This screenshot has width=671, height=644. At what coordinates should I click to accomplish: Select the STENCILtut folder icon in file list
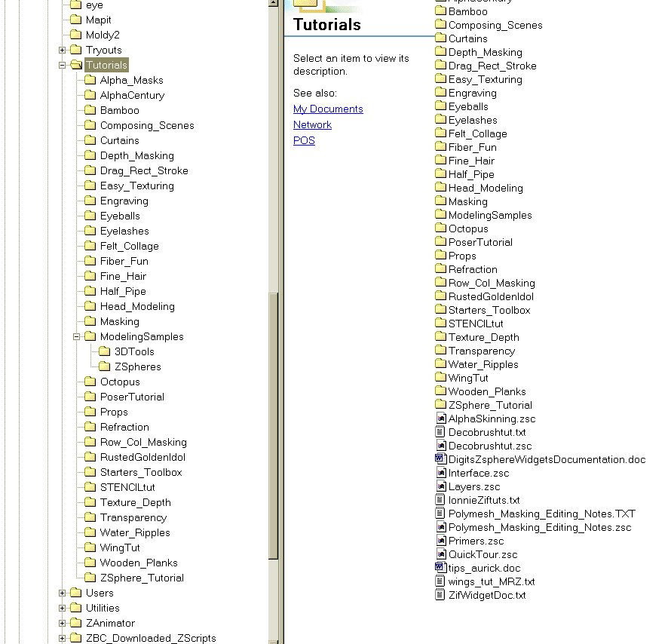point(441,324)
